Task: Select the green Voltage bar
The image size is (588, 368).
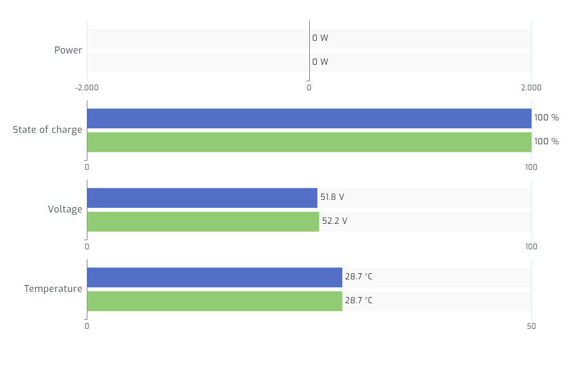Action: (203, 221)
